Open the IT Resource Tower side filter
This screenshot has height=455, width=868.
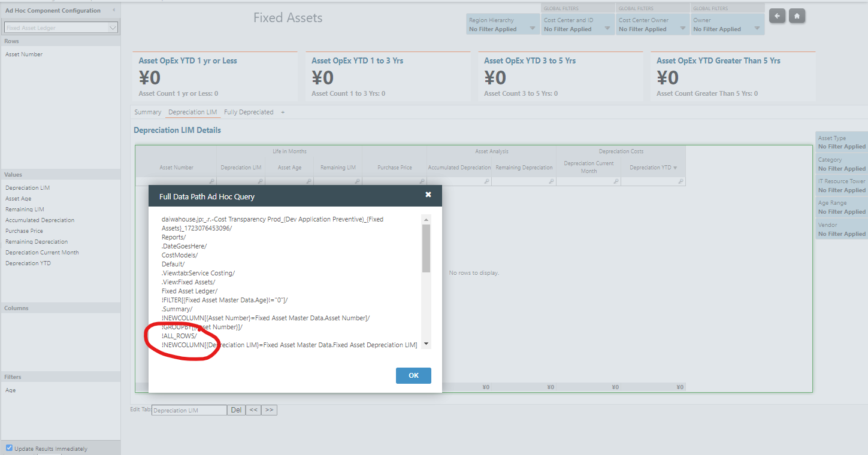pyautogui.click(x=842, y=186)
